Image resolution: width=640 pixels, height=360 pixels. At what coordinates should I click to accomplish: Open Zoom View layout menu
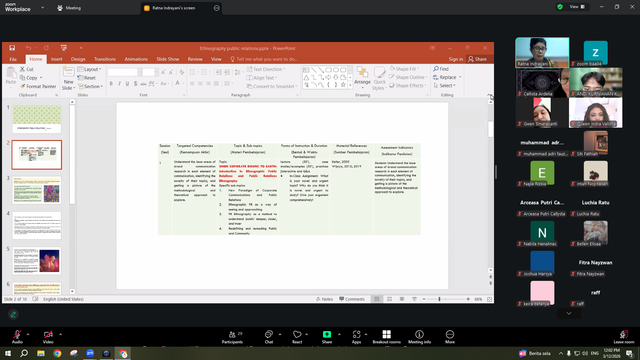tap(577, 7)
